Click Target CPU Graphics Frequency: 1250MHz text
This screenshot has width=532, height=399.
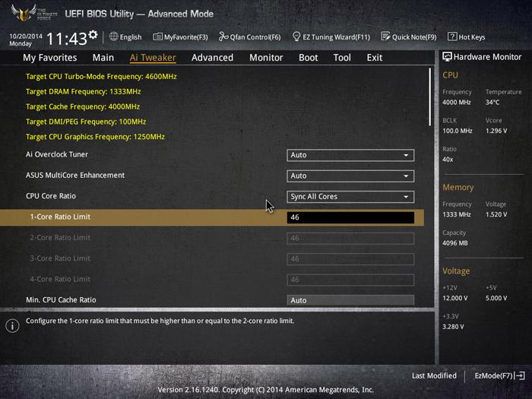[x=95, y=137]
